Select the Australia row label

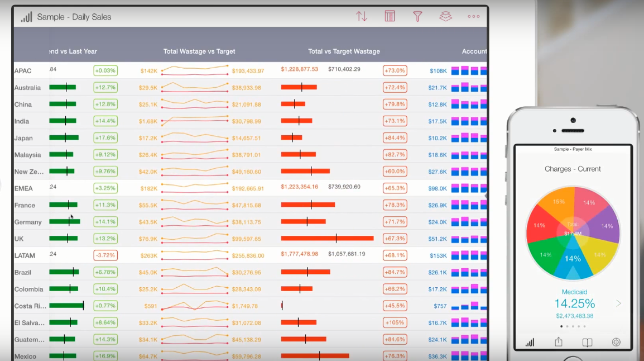pos(27,88)
